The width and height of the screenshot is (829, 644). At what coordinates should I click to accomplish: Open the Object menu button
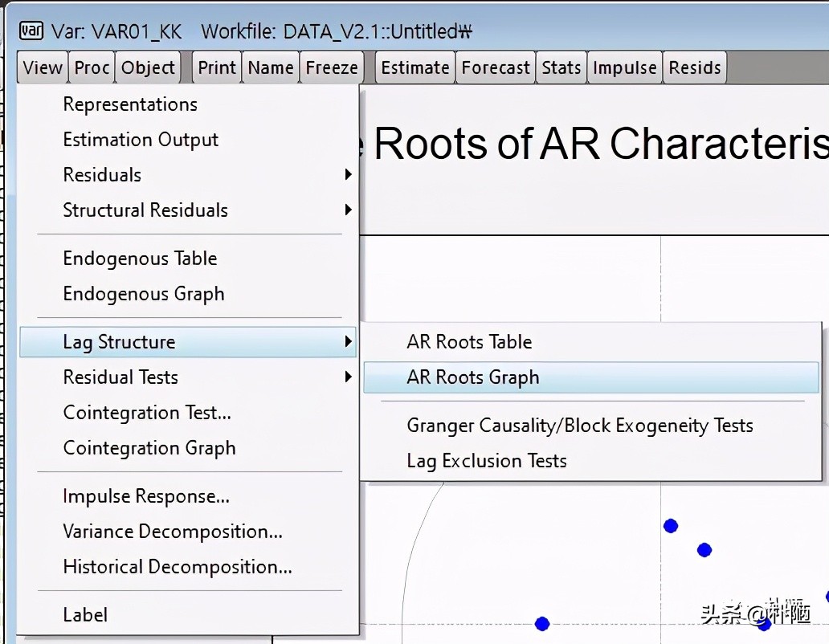[148, 67]
